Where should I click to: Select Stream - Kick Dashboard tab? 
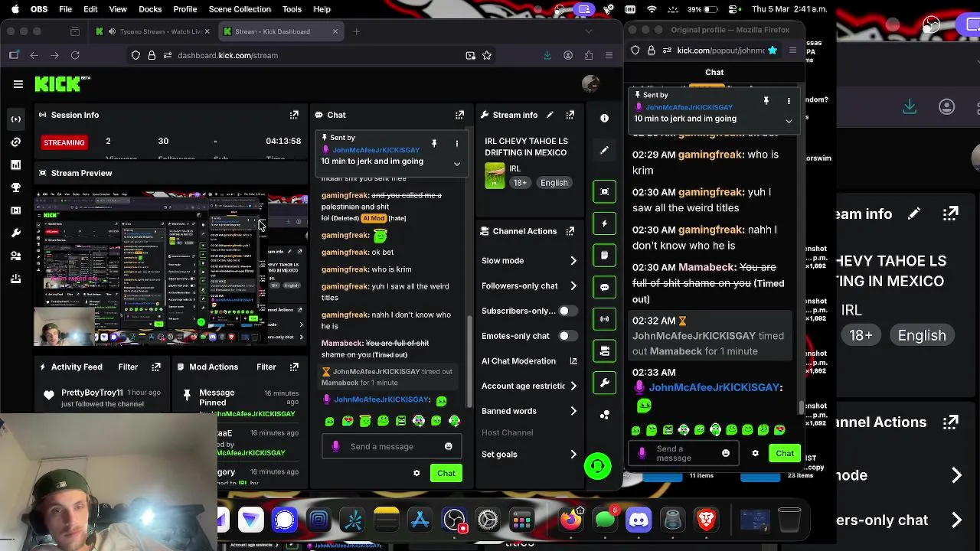[281, 31]
